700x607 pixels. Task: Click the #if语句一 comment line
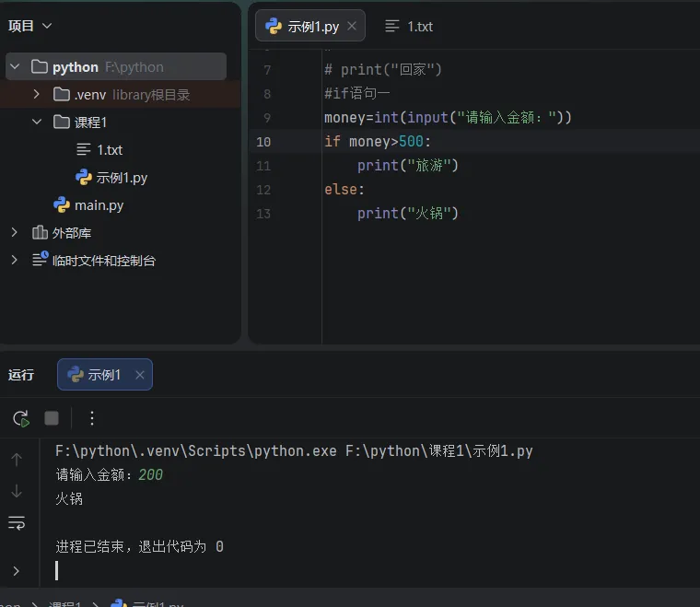click(x=357, y=93)
